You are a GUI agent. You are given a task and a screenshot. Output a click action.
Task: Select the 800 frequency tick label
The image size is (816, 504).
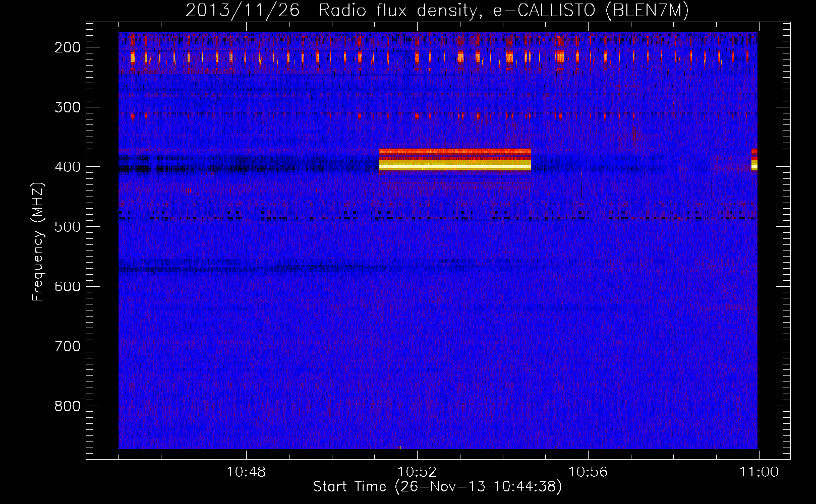(68, 406)
